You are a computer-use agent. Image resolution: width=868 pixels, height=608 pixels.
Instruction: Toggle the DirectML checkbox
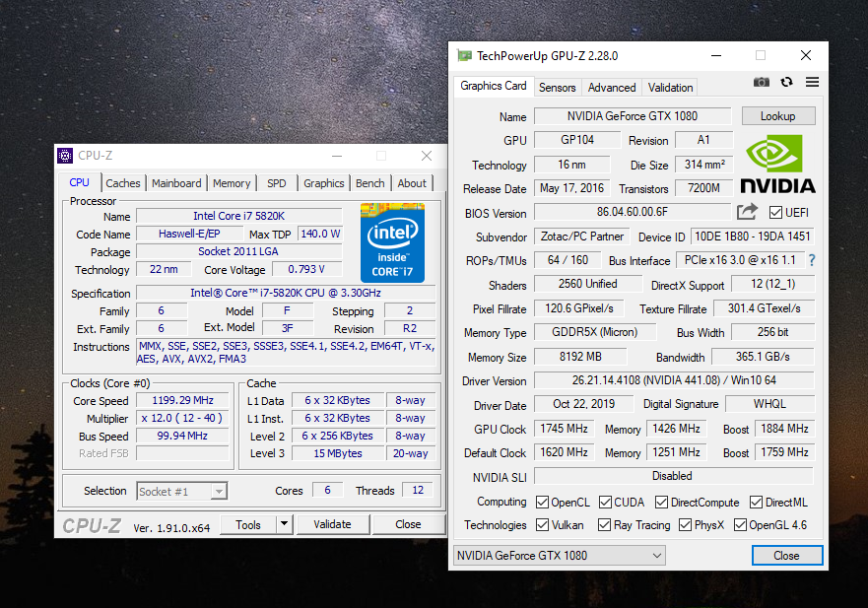click(x=757, y=503)
